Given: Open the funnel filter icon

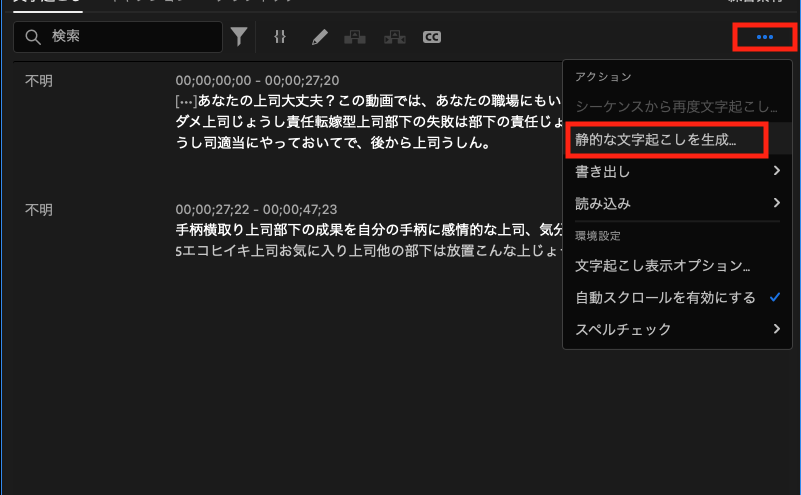Looking at the screenshot, I should (239, 37).
